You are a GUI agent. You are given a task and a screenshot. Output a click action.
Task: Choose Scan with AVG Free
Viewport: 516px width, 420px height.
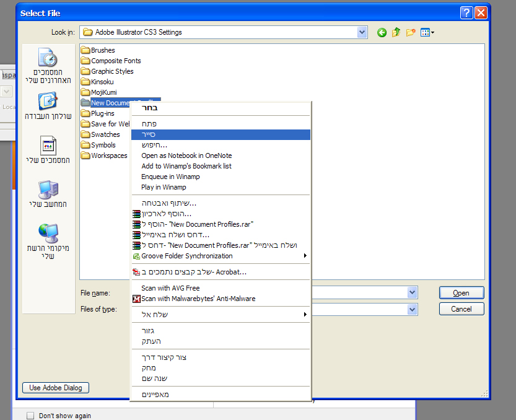pos(221,288)
